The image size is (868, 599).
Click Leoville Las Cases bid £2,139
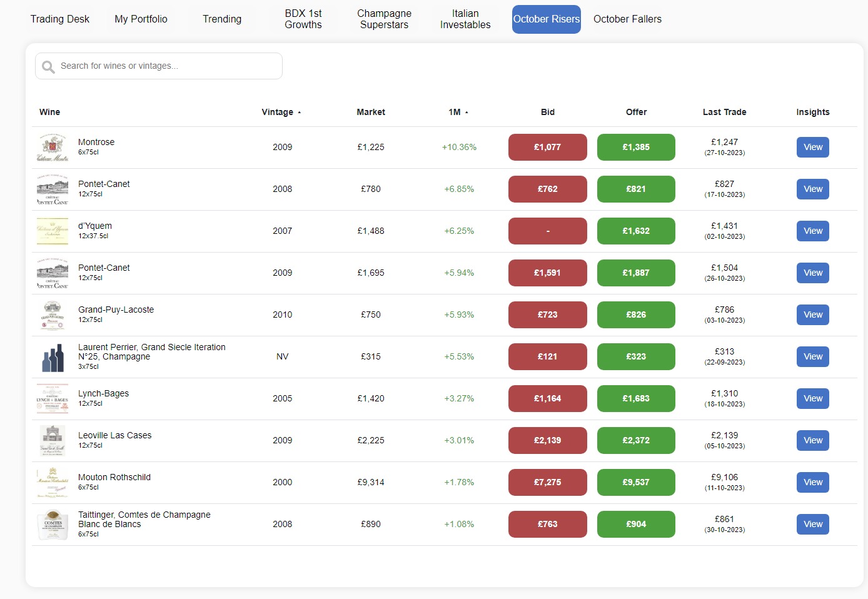(548, 440)
